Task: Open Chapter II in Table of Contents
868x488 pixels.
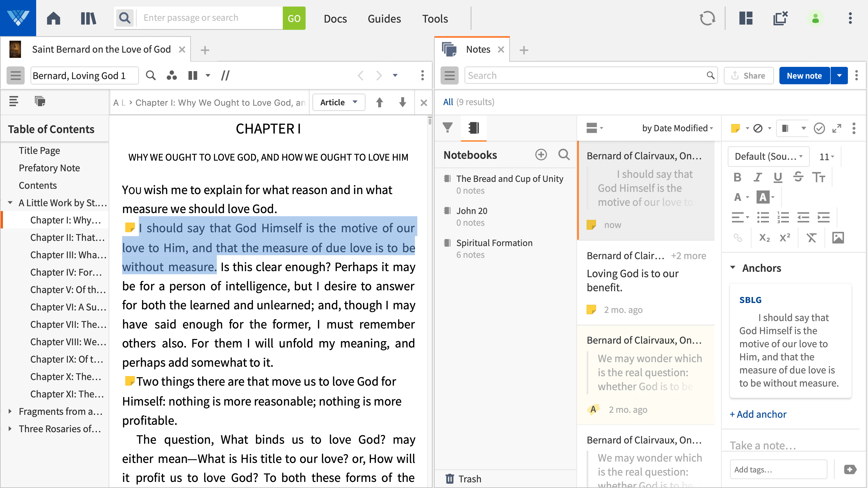Action: pyautogui.click(x=67, y=237)
